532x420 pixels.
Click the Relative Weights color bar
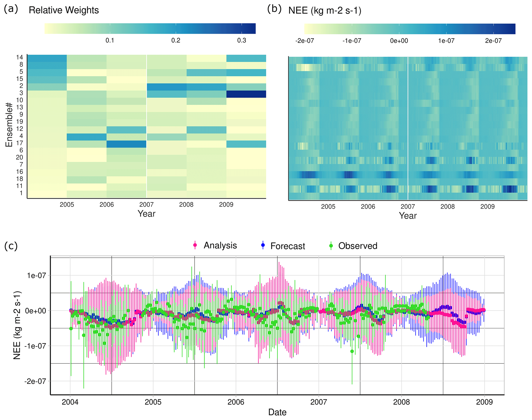[x=150, y=28]
